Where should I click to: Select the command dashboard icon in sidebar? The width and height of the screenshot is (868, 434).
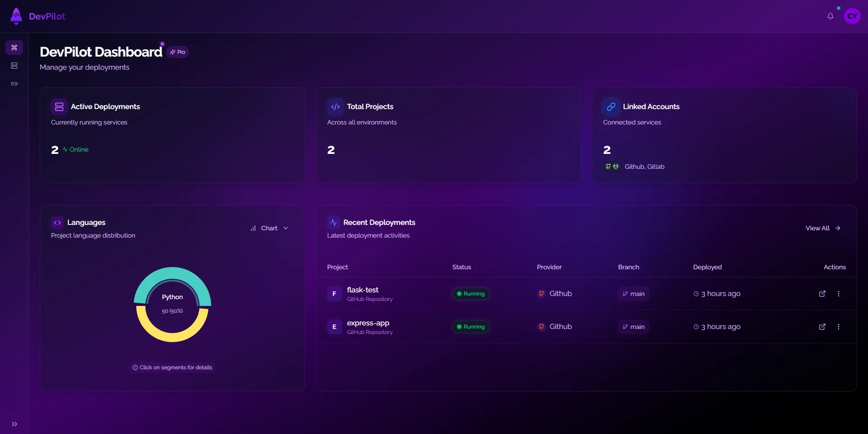14,47
